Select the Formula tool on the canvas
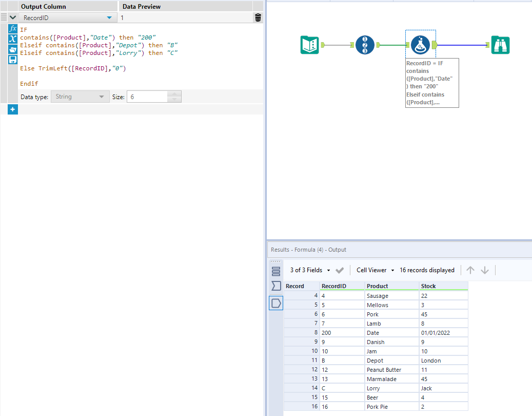Screen dimensions: 532x416 point(421,45)
